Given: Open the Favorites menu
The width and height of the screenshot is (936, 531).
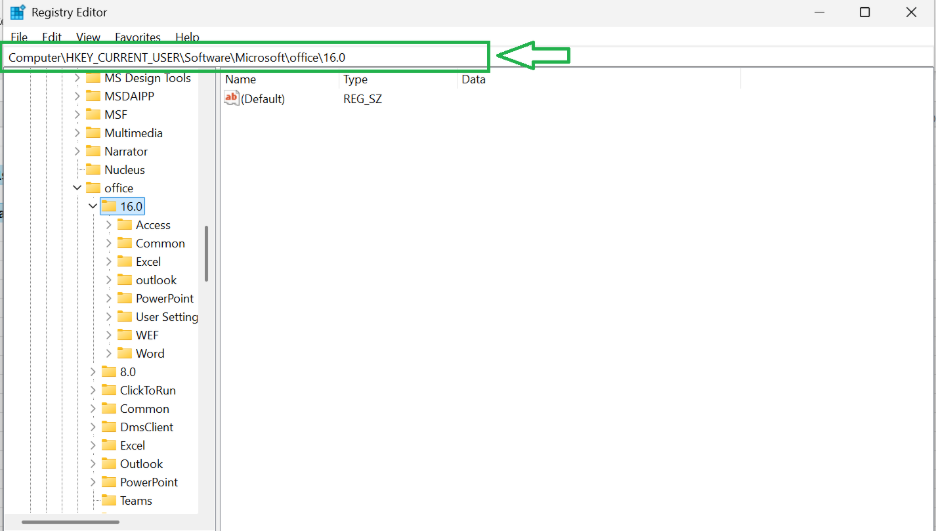Looking at the screenshot, I should pos(137,37).
